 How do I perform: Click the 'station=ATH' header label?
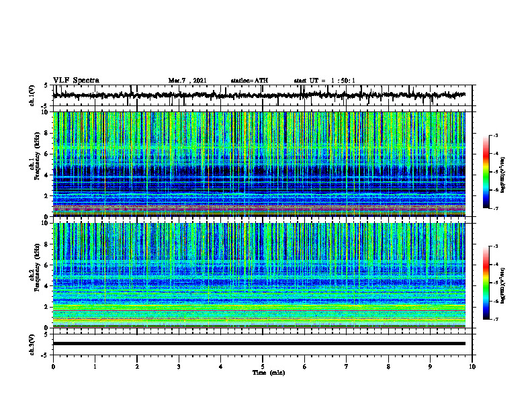[249, 81]
